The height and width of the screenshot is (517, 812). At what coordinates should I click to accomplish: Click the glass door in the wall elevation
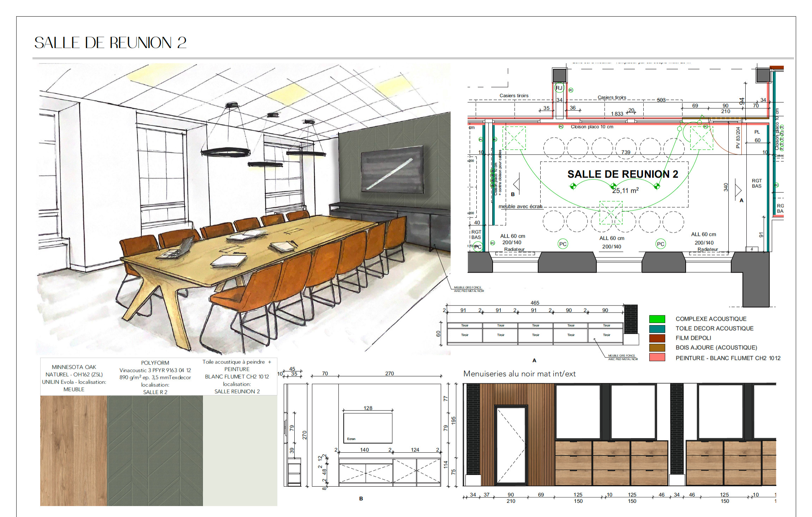pos(511,446)
